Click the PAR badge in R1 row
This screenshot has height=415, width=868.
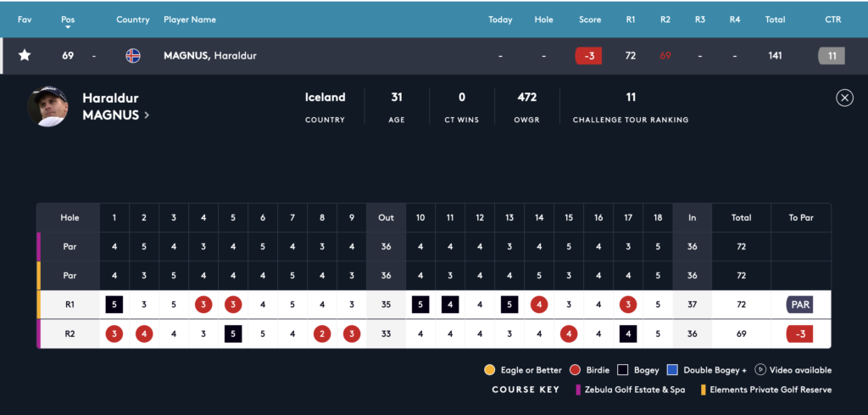(800, 304)
